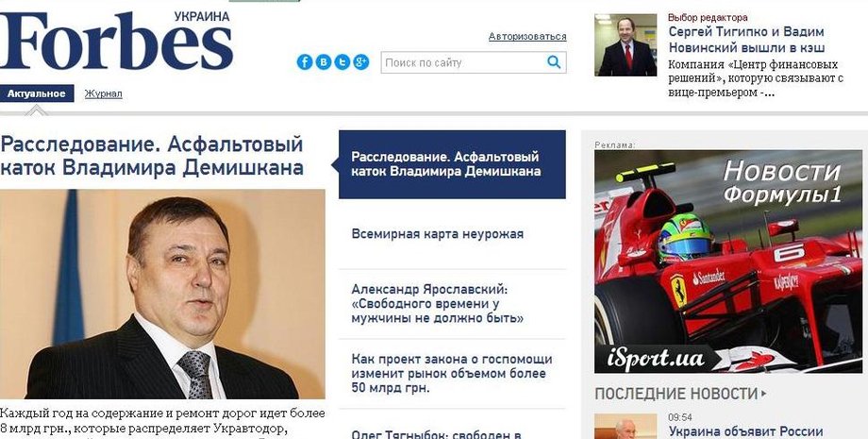Open Как проект закона о госпомощи story

point(452,374)
